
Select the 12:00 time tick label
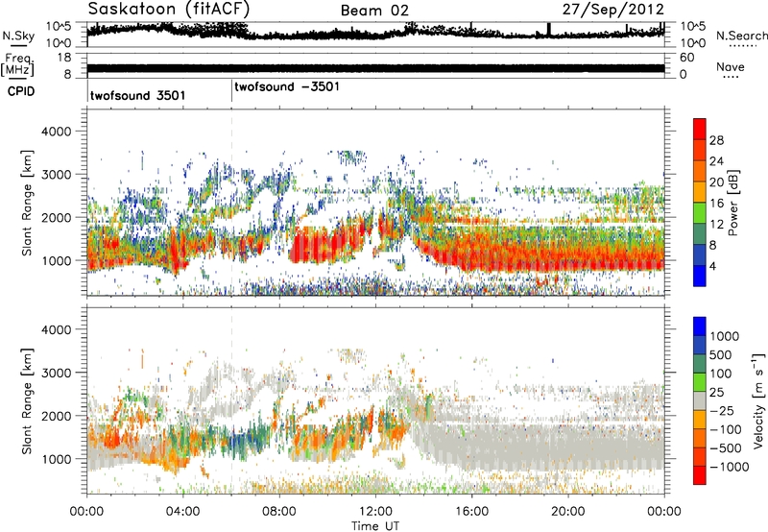tap(375, 512)
